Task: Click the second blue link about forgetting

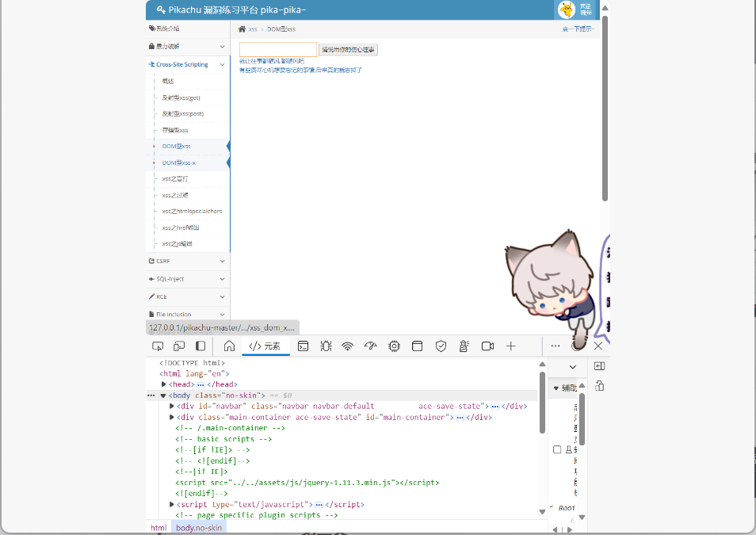Action: coord(301,71)
